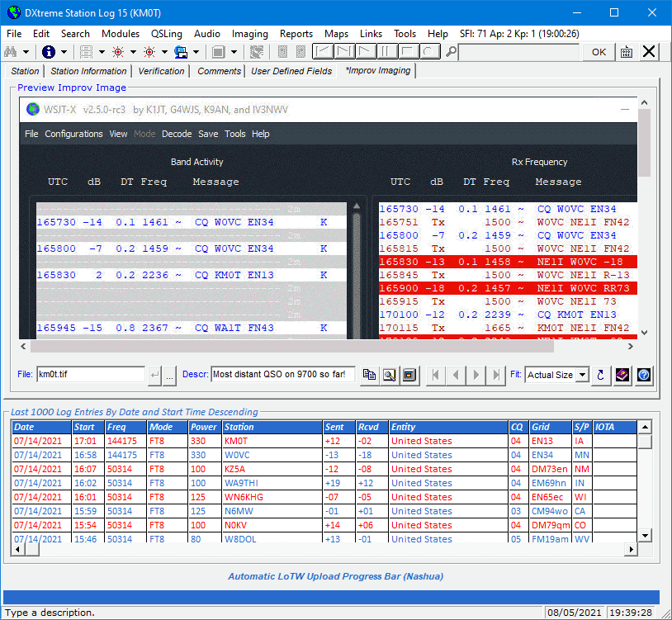This screenshot has width=672, height=620.
Task: Click the Descr text field
Action: coord(282,375)
